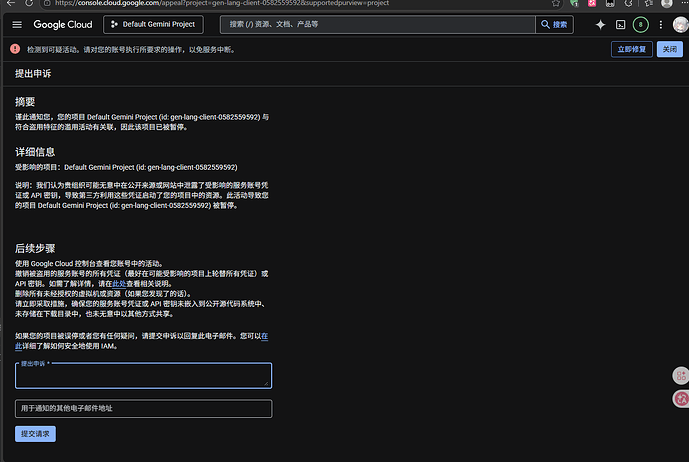Activate Cloud Shell terminal icon

(620, 25)
